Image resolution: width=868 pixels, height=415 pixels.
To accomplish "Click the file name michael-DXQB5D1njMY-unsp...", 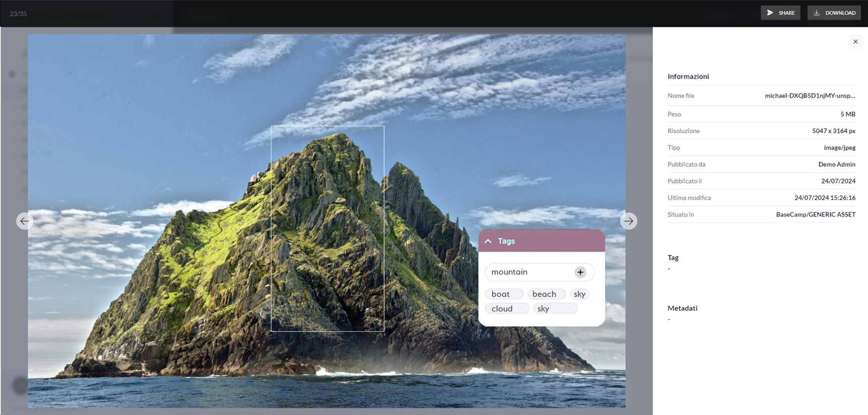I will (810, 95).
